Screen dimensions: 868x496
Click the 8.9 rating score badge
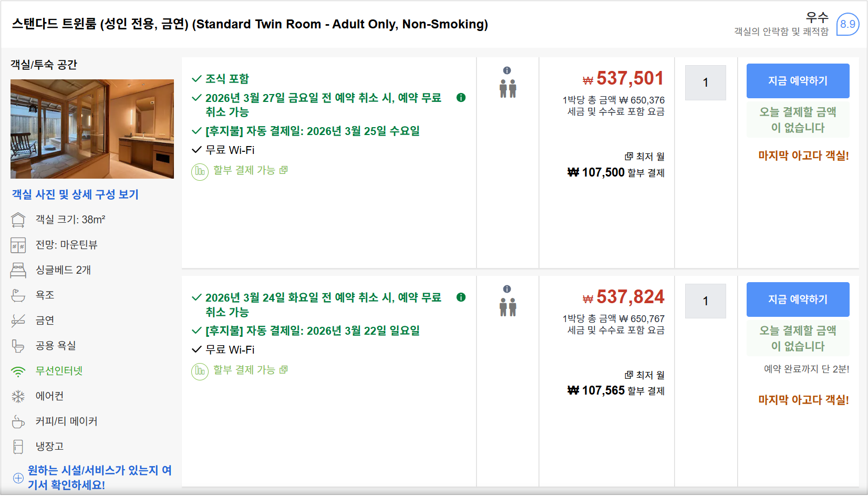[847, 24]
